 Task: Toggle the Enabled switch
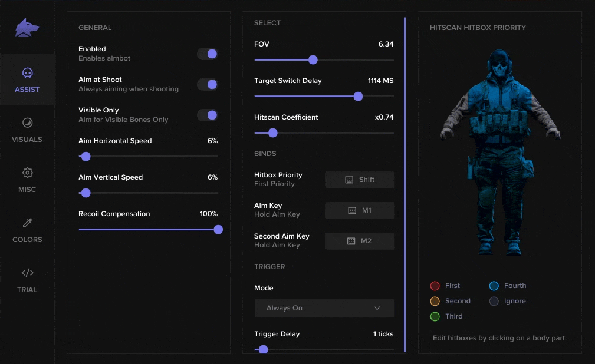coord(208,54)
